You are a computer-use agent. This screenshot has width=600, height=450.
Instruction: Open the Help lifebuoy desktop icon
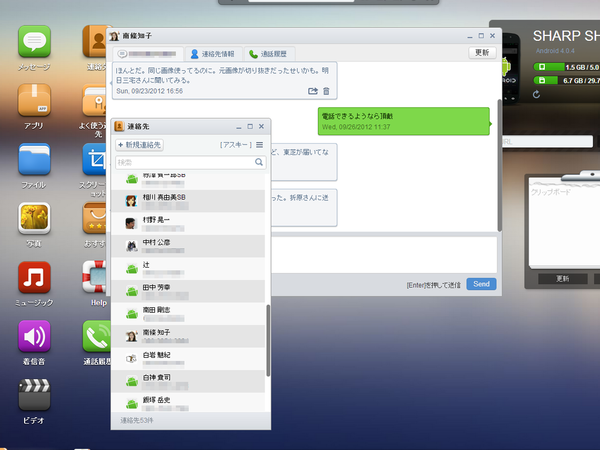point(94,277)
